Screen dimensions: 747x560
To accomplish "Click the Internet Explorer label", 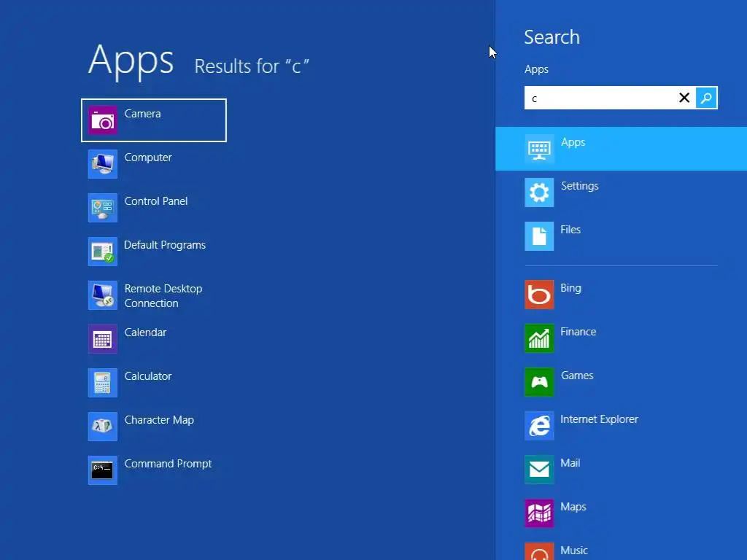I will 600,419.
